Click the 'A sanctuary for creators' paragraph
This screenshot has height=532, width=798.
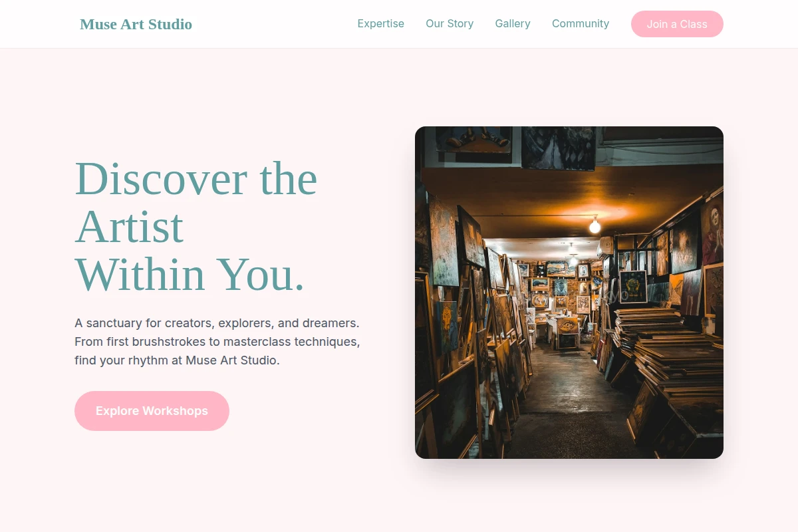point(217,342)
